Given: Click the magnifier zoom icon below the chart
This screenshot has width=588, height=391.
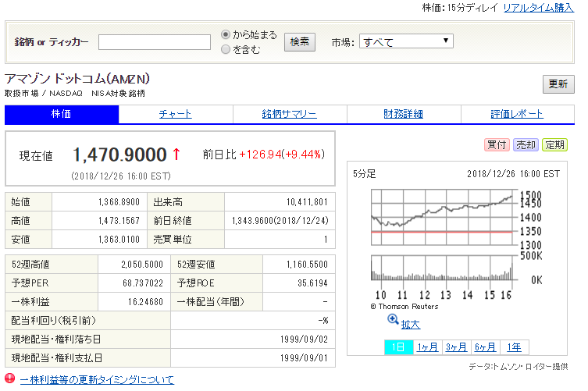Looking at the screenshot, I should [x=393, y=320].
